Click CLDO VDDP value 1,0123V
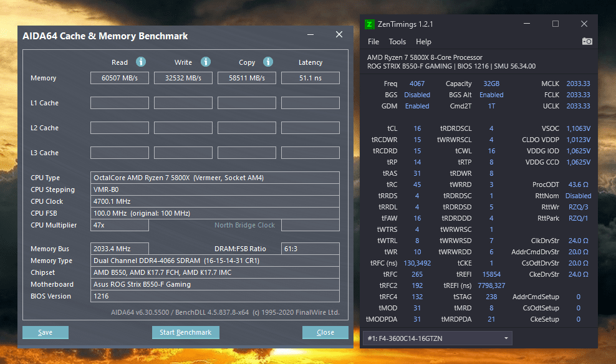Screen dimensions: 616x364 [578, 140]
